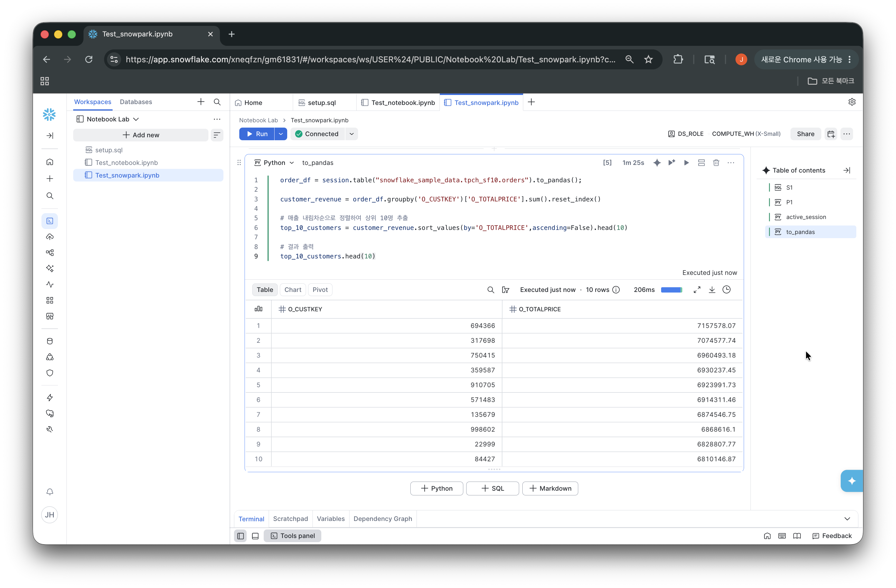Open the Governance shield icon in sidebar
Viewport: 896px width, 588px height.
[50, 373]
